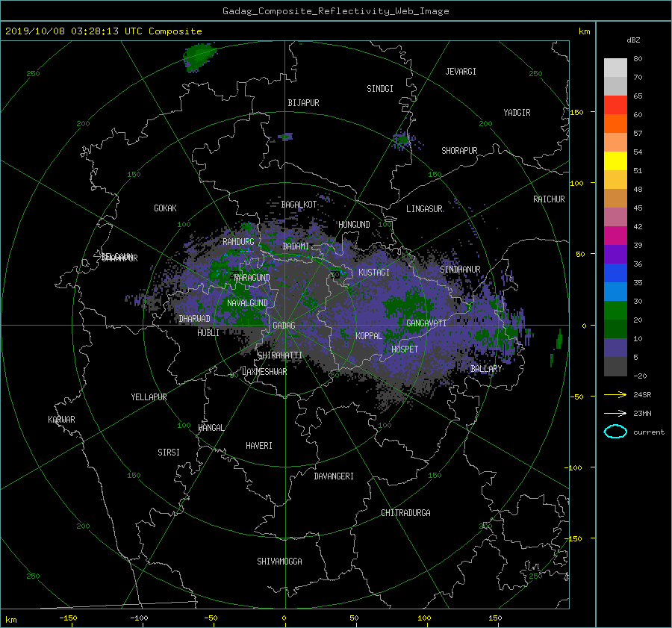
Task: Select the RAMDURG city label
Action: (238, 242)
